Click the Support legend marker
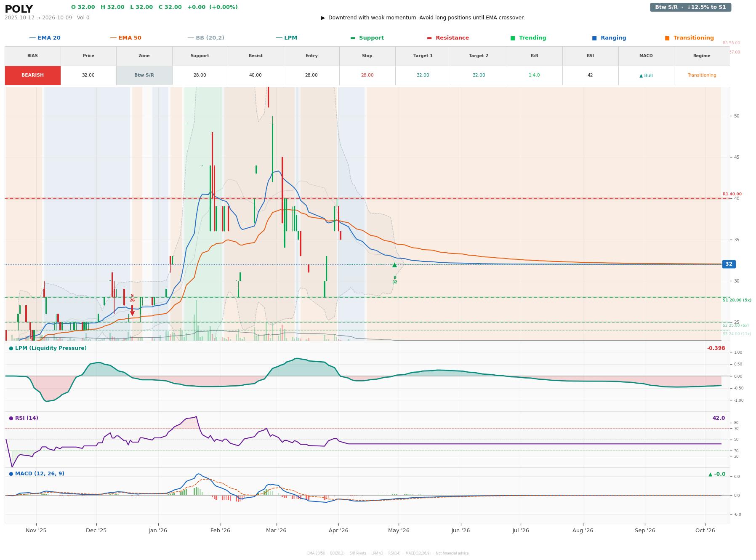 353,38
